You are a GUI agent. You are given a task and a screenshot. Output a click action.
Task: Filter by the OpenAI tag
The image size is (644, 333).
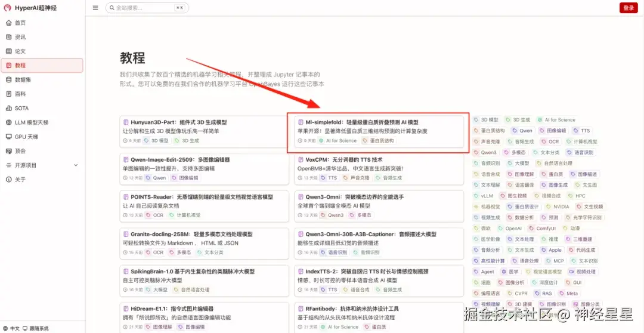click(x=509, y=228)
